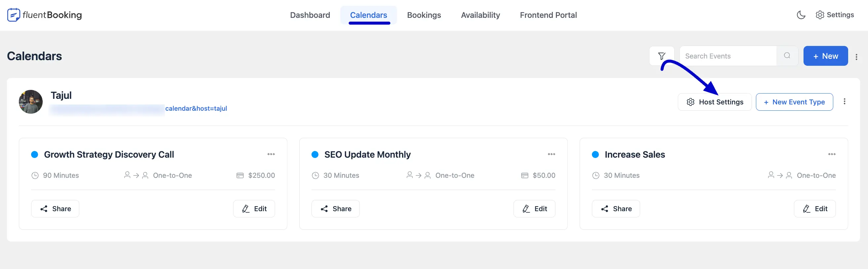Screen dimensions: 868x269
Task: Click Tajul's profile avatar
Action: pyautogui.click(x=31, y=102)
